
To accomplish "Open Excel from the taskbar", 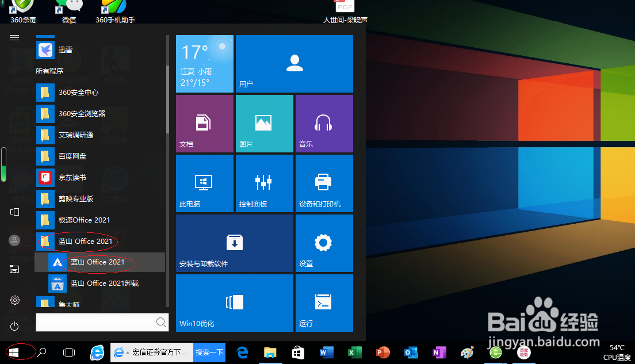I will [x=354, y=352].
